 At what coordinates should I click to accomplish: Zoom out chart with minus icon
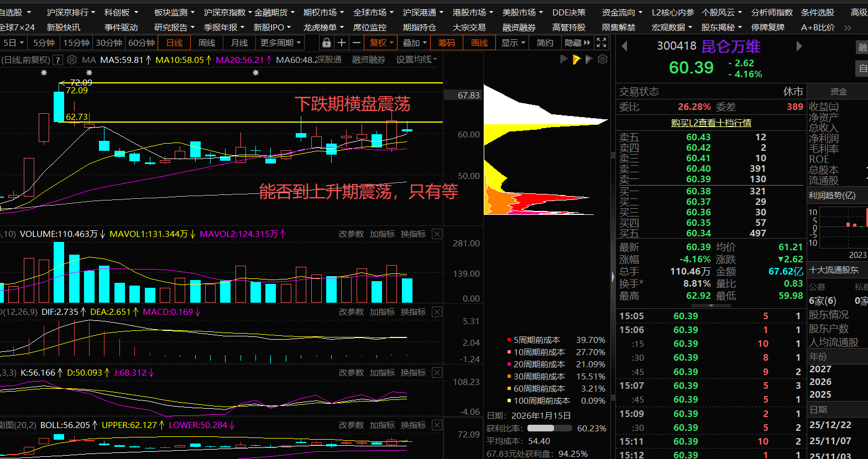(x=357, y=43)
